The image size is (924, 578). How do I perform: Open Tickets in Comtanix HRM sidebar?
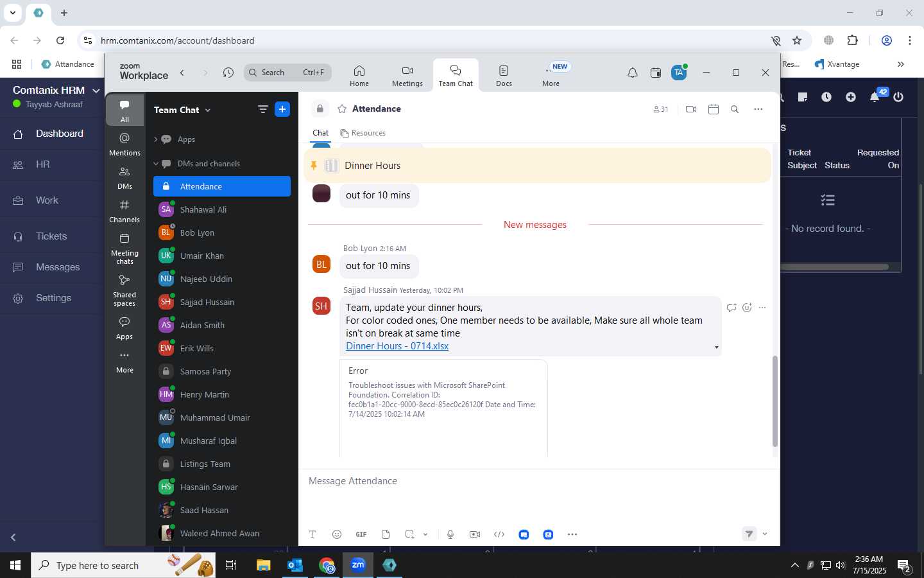point(51,236)
